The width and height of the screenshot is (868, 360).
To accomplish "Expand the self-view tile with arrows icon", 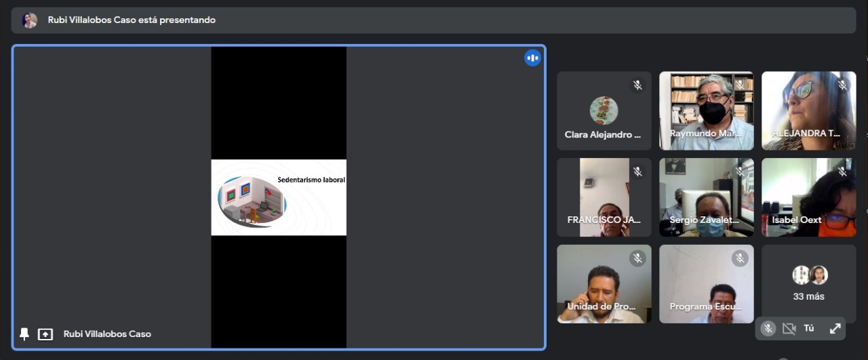I will (835, 329).
